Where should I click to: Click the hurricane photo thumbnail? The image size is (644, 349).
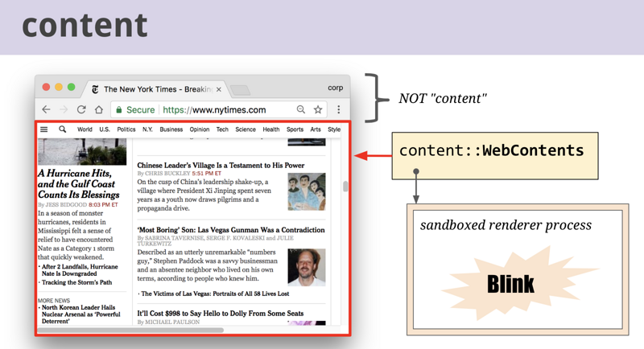(x=82, y=151)
